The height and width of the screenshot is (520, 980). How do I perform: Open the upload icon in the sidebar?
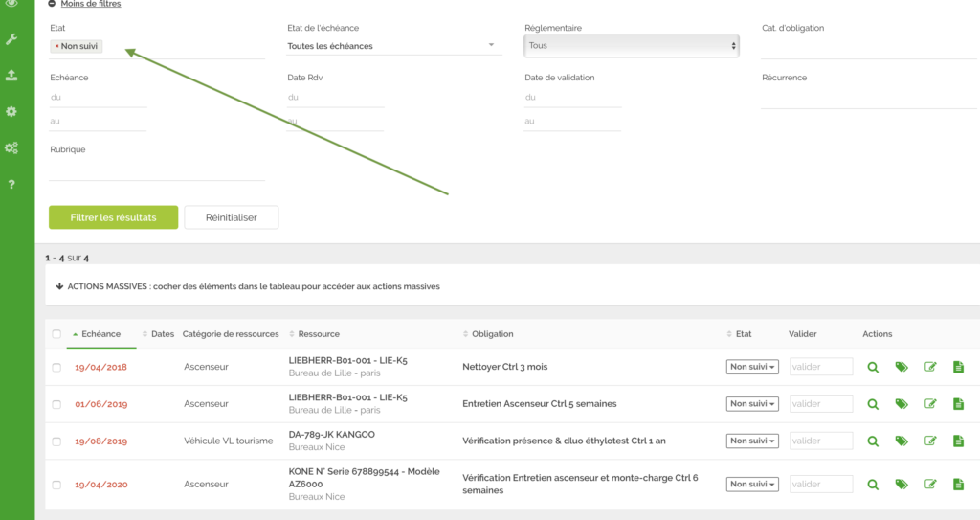(11, 75)
